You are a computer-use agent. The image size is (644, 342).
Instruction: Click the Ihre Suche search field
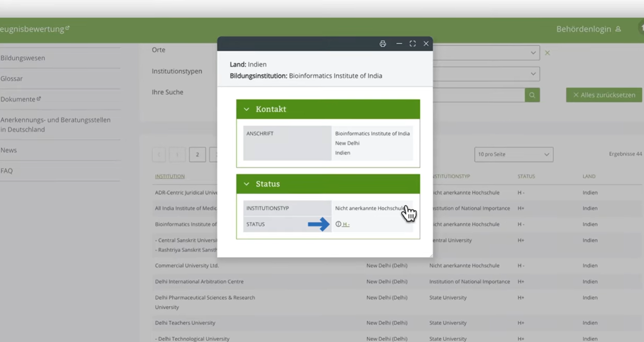(x=479, y=95)
